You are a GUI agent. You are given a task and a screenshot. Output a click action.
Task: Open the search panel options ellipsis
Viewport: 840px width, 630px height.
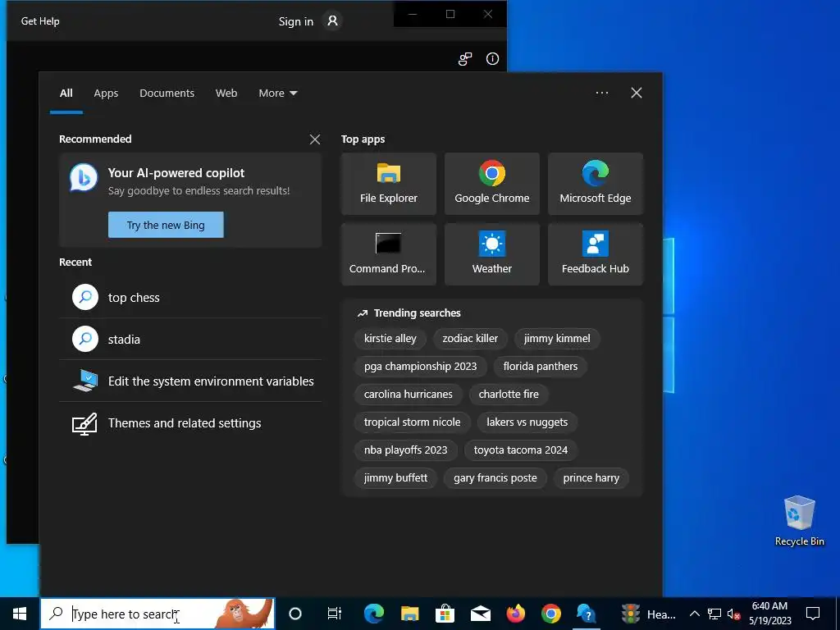[x=602, y=93]
